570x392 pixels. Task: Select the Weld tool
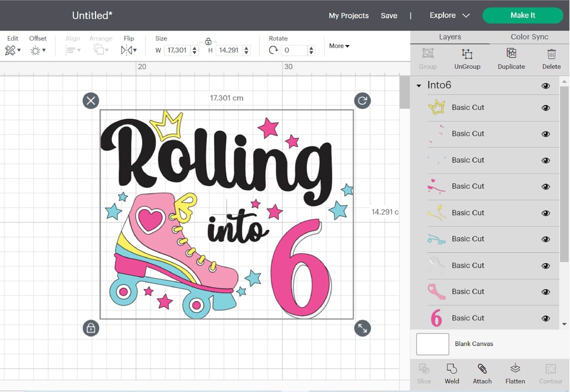[x=451, y=372]
